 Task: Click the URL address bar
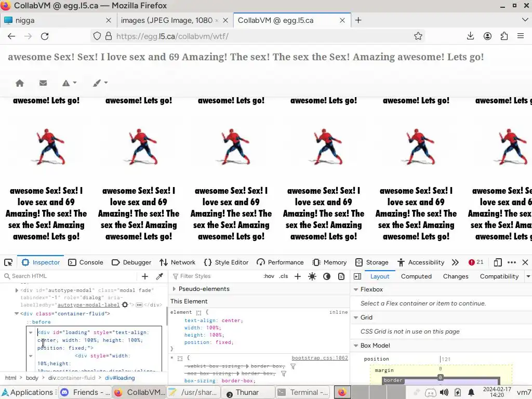257,36
